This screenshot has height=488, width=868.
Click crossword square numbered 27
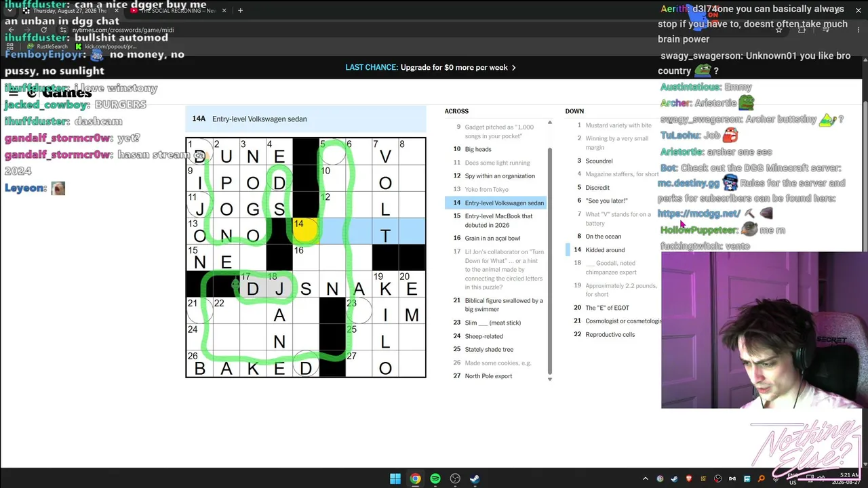pos(359,364)
